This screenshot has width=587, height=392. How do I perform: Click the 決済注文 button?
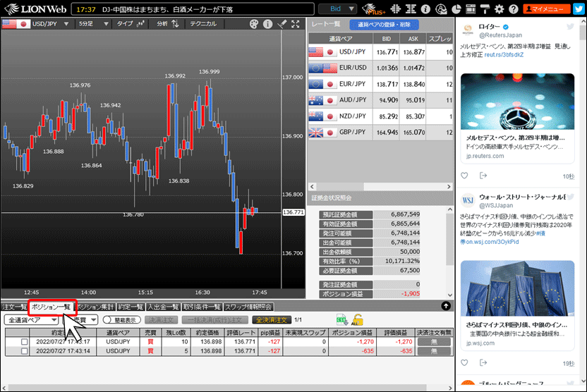point(162,320)
